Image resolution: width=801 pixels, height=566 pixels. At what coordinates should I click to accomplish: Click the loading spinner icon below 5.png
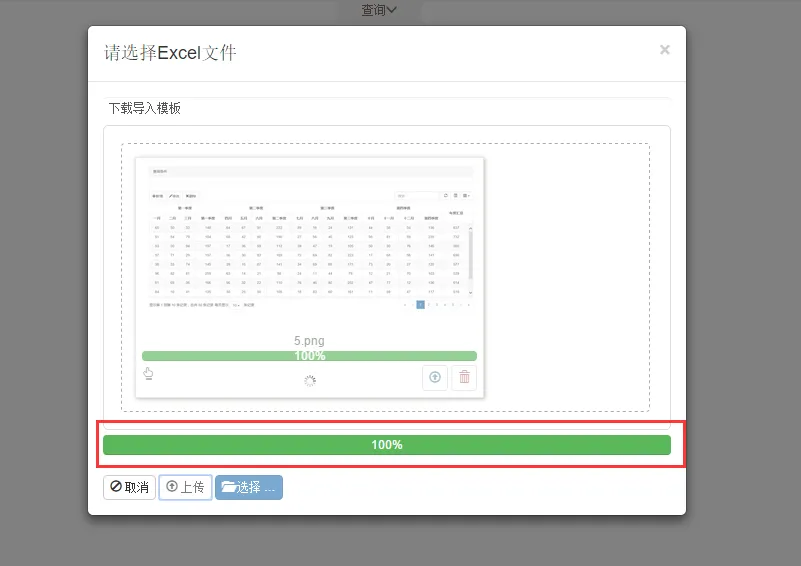click(310, 381)
